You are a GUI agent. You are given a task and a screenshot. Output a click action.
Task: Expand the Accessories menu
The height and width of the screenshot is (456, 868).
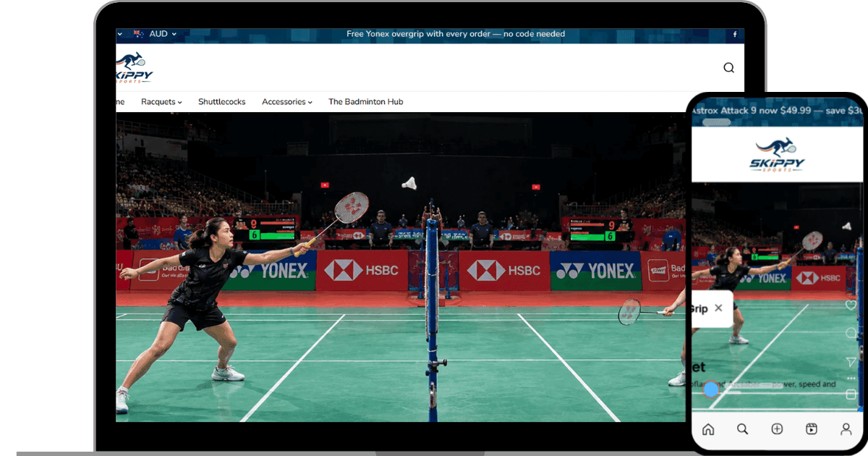(287, 102)
